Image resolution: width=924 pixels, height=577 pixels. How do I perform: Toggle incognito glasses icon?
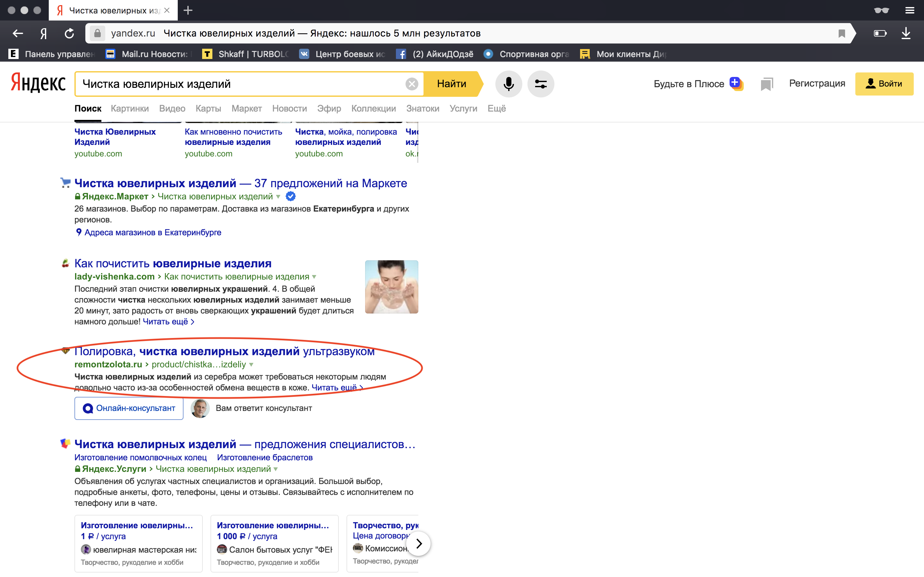point(881,10)
